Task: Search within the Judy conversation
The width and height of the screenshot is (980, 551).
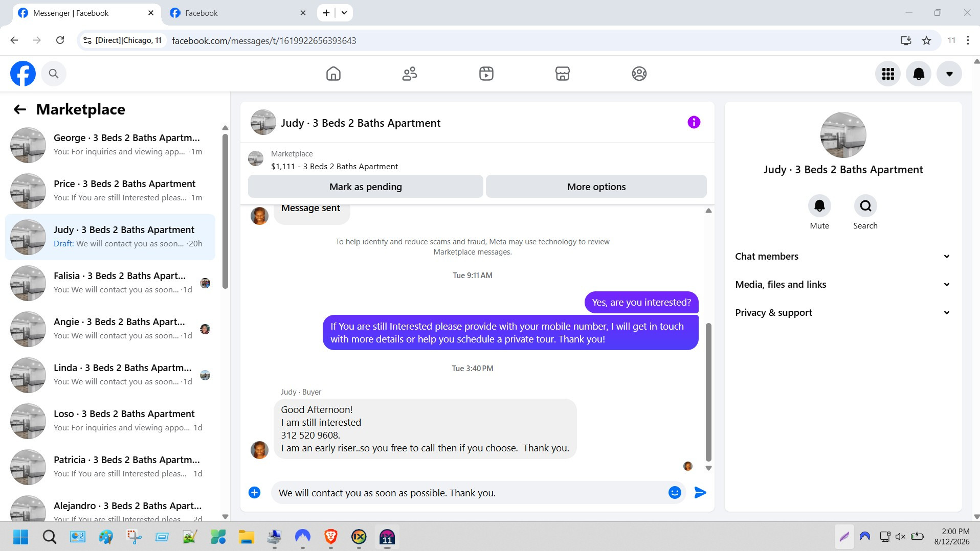Action: pos(865,206)
